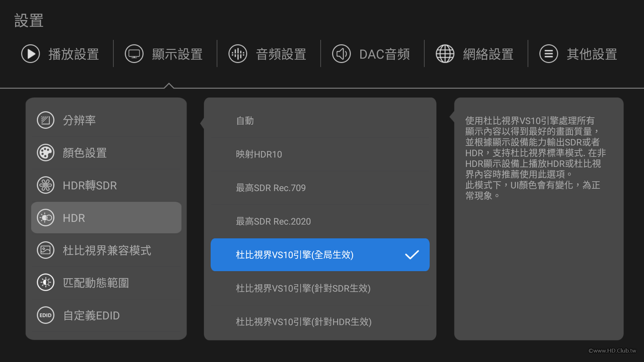The image size is (644, 362).
Task: Switch to 網絡設置 tab
Action: pos(488,54)
